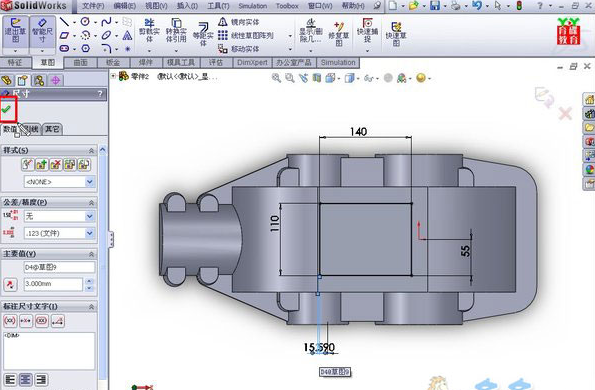Open the 工具(T) menu

pyautogui.click(x=218, y=6)
